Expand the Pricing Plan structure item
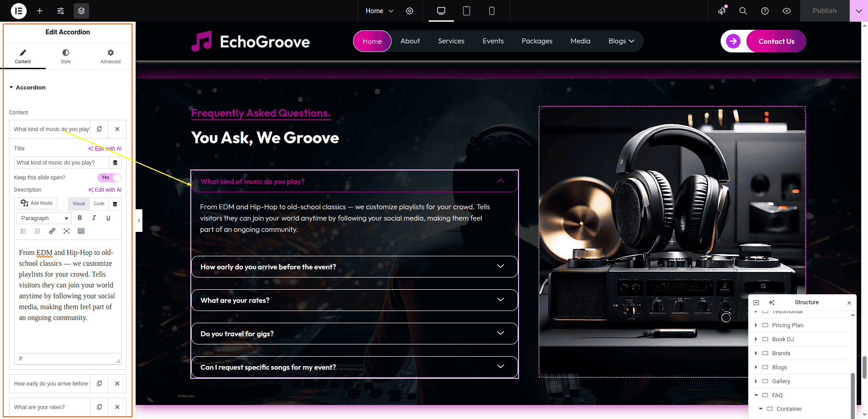The width and height of the screenshot is (868, 419). pos(756,325)
